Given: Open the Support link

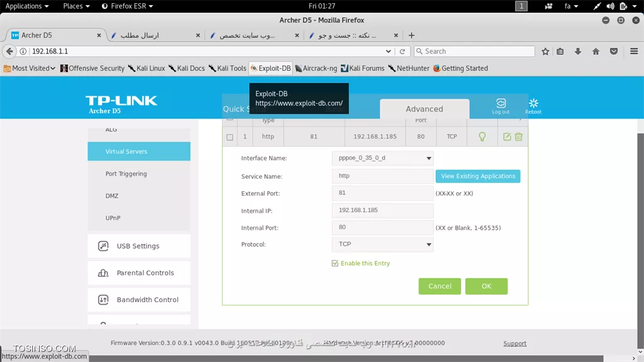Looking at the screenshot, I should pos(514,344).
